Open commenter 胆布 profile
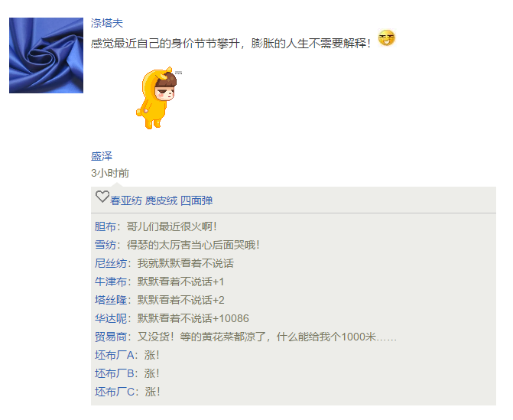This screenshot has height=420, width=513. [106, 226]
